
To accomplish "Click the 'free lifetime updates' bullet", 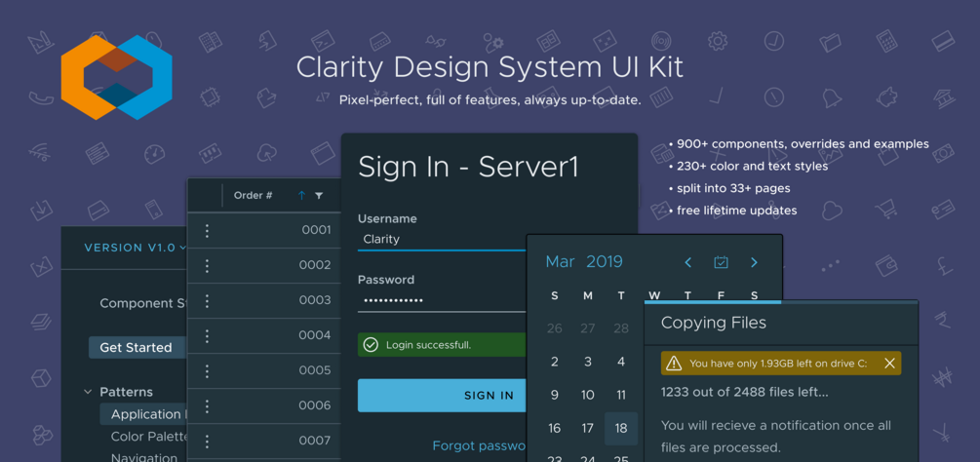I will pyautogui.click(x=737, y=211).
